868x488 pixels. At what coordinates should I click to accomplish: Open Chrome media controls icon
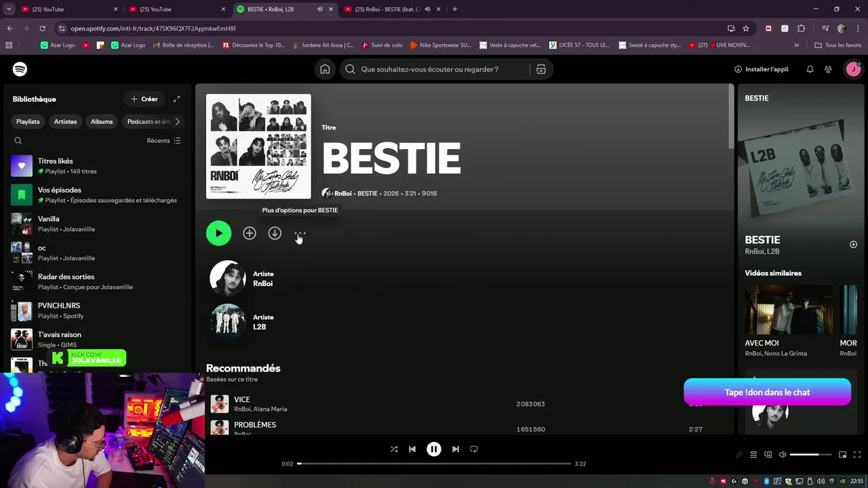click(x=825, y=28)
